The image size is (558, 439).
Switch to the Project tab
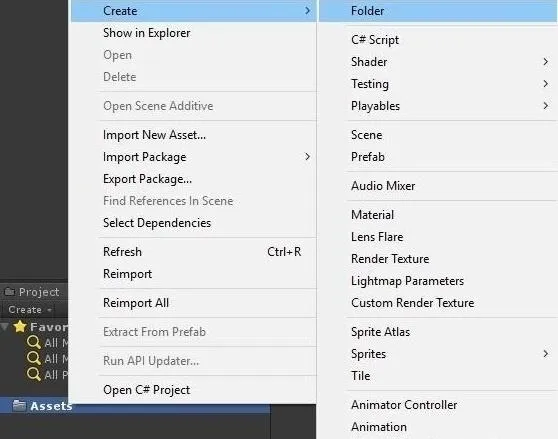[33, 292]
